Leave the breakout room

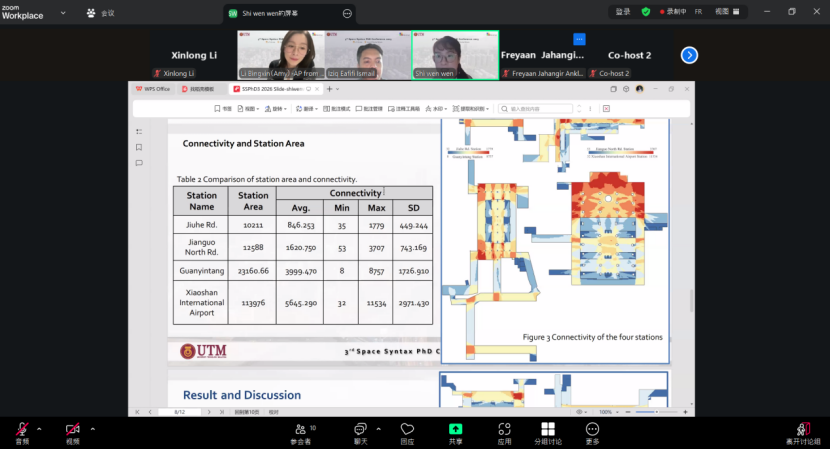pos(802,432)
